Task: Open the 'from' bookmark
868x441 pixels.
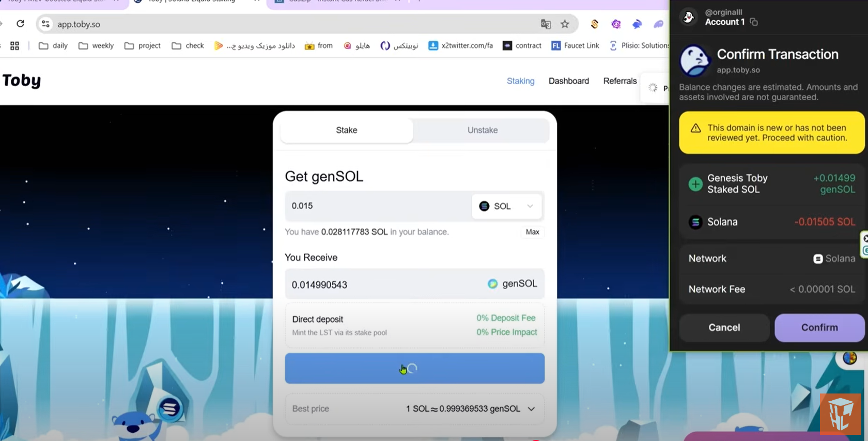Action: (319, 45)
